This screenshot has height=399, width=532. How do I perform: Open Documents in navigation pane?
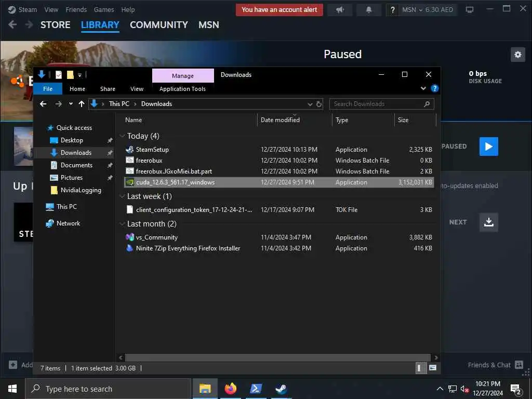click(x=76, y=165)
